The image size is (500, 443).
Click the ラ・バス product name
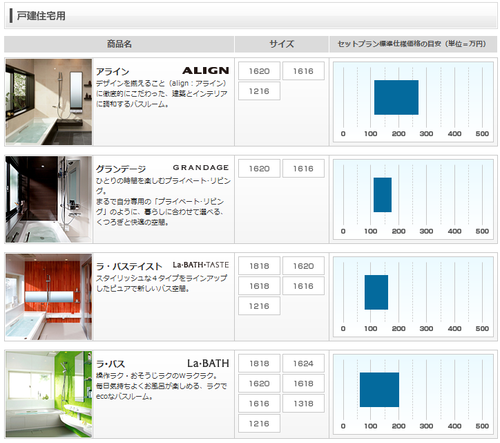pos(110,364)
